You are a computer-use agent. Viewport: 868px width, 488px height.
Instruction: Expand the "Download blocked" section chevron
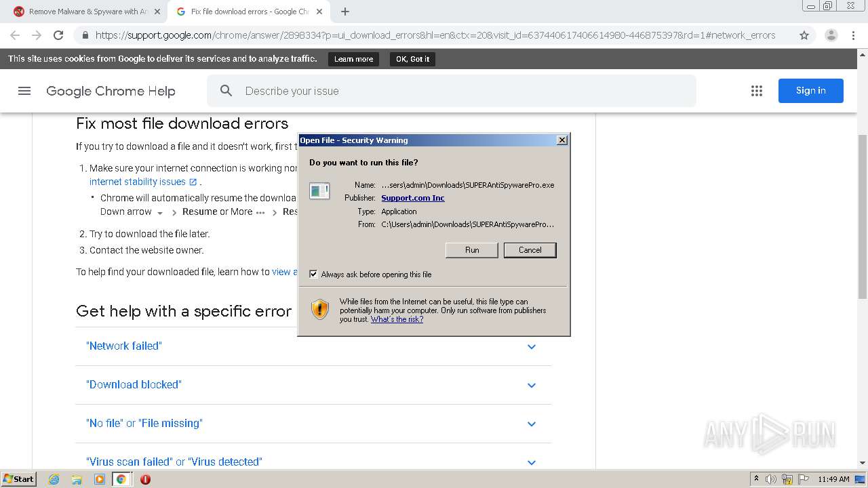[532, 385]
